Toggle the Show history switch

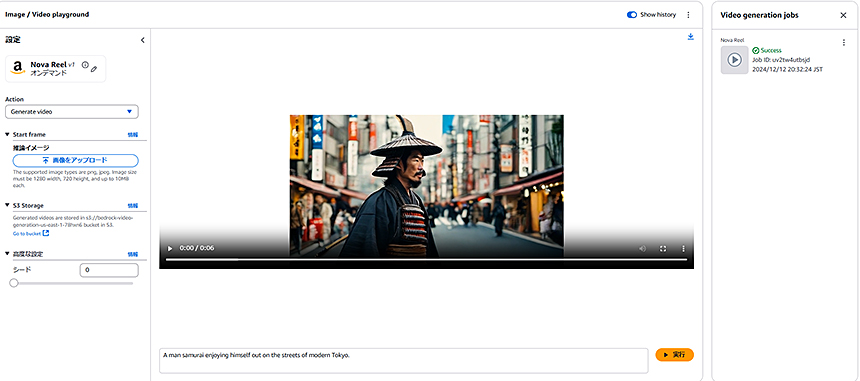pyautogui.click(x=631, y=15)
